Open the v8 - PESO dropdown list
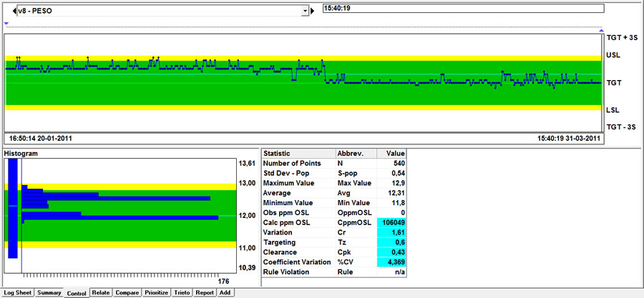Viewport: 644px width, 298px height. 305,11
